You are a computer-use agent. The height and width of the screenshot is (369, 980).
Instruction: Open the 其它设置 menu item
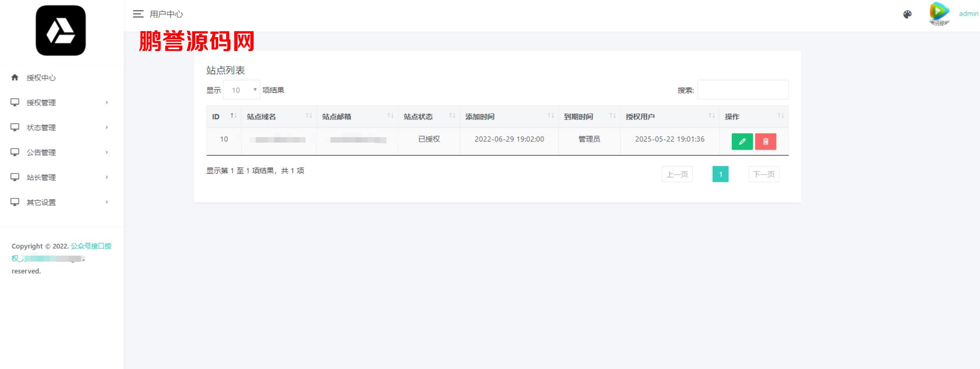(41, 202)
